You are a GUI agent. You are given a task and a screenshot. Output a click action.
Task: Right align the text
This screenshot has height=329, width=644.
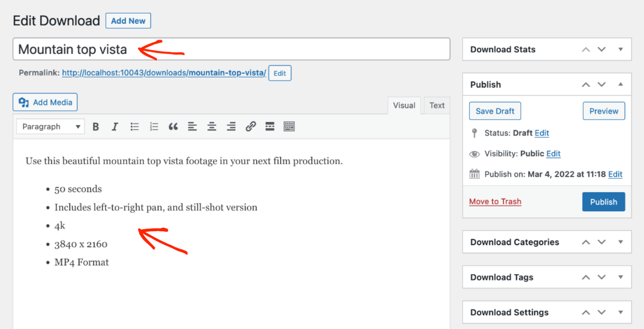pos(231,126)
